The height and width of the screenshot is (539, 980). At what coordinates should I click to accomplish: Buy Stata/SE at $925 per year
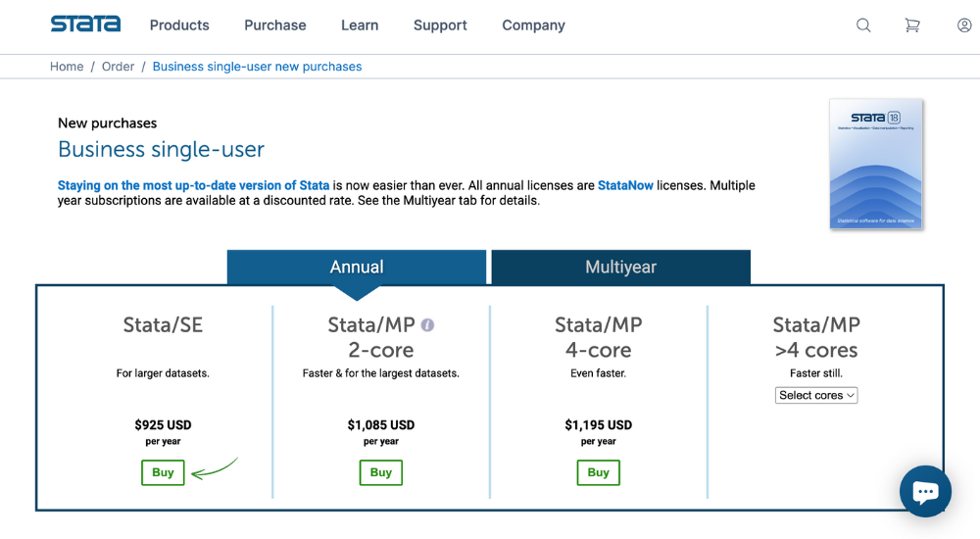point(163,472)
